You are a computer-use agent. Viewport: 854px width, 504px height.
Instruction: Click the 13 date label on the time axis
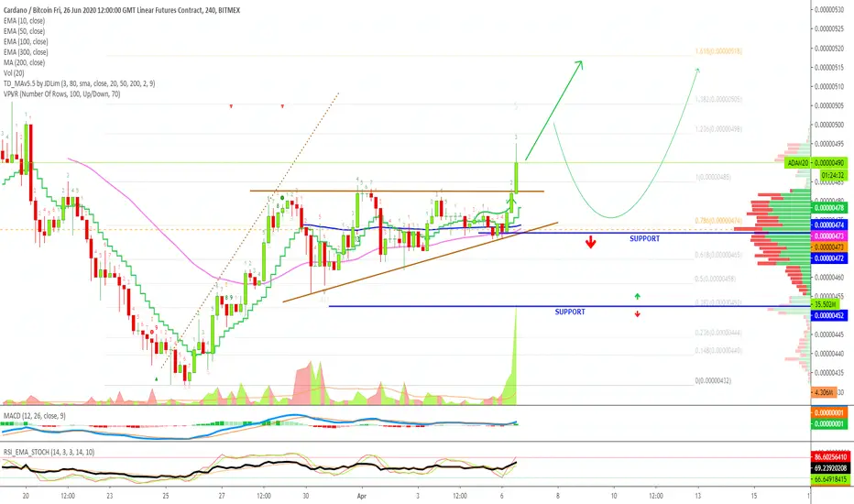(697, 496)
